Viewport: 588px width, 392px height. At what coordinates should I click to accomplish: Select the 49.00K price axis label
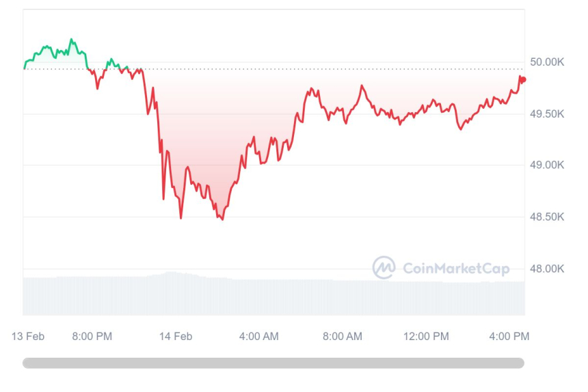click(x=547, y=165)
